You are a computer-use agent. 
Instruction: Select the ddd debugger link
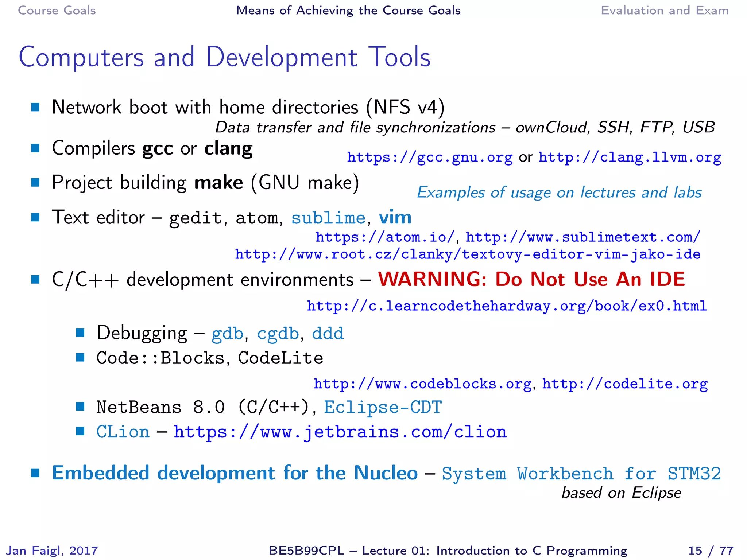(328, 334)
